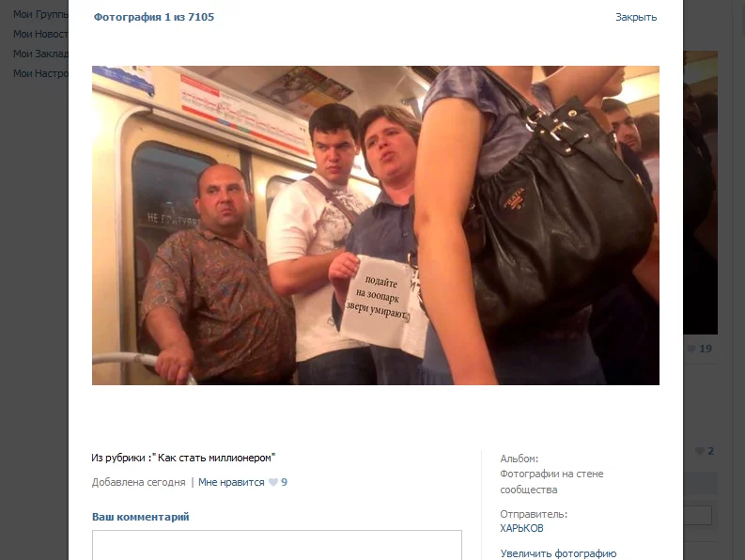Open Мои Настройки in the left menu
This screenshot has width=745, height=560.
click(40, 73)
